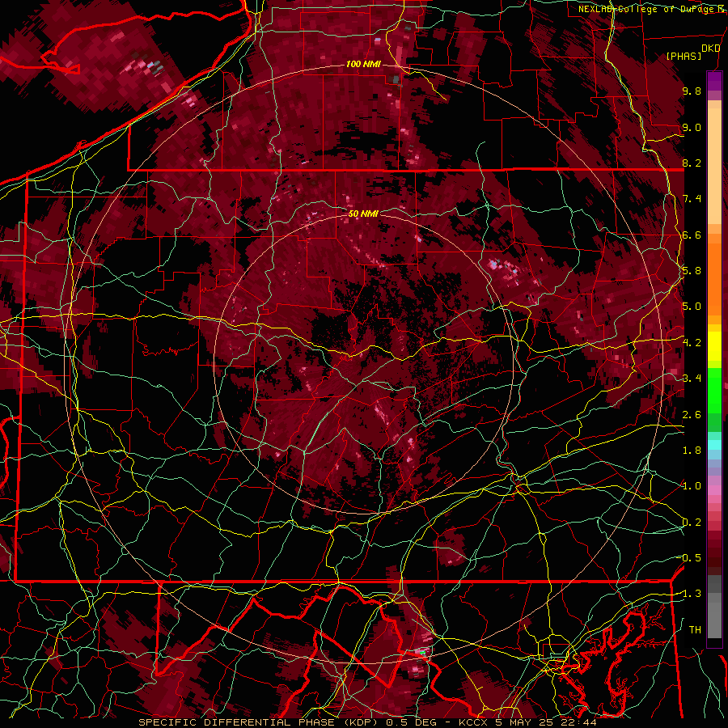This screenshot has height=728, width=728.
Task: Click the 3.4 value on the color scale
Action: pyautogui.click(x=692, y=379)
